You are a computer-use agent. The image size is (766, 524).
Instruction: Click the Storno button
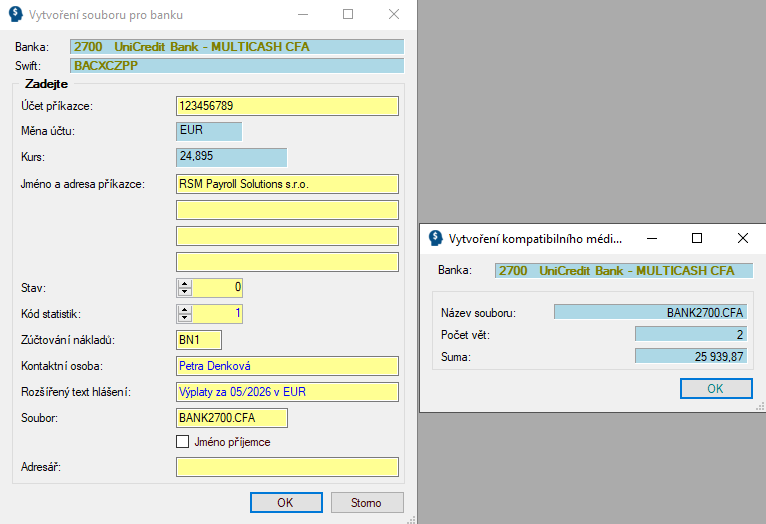pyautogui.click(x=367, y=502)
